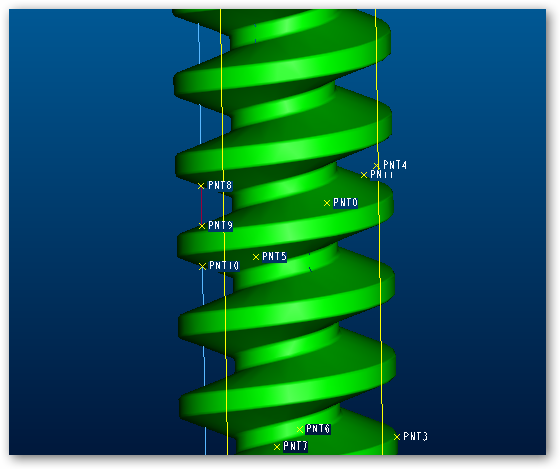Select the PNT8 point marker
Image resolution: width=560 pixels, height=469 pixels.
click(x=201, y=186)
